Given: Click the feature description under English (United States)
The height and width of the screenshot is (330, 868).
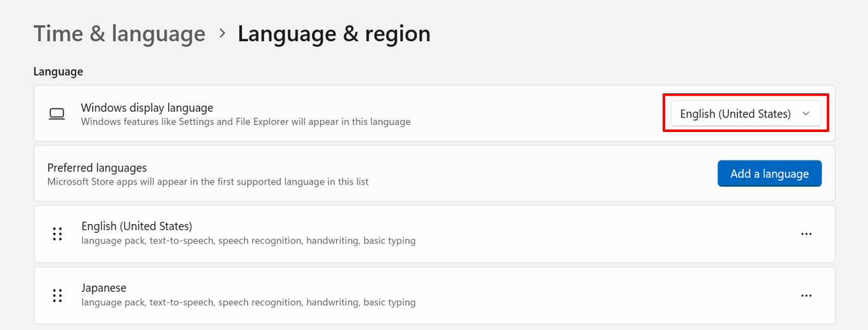Looking at the screenshot, I should [x=249, y=241].
